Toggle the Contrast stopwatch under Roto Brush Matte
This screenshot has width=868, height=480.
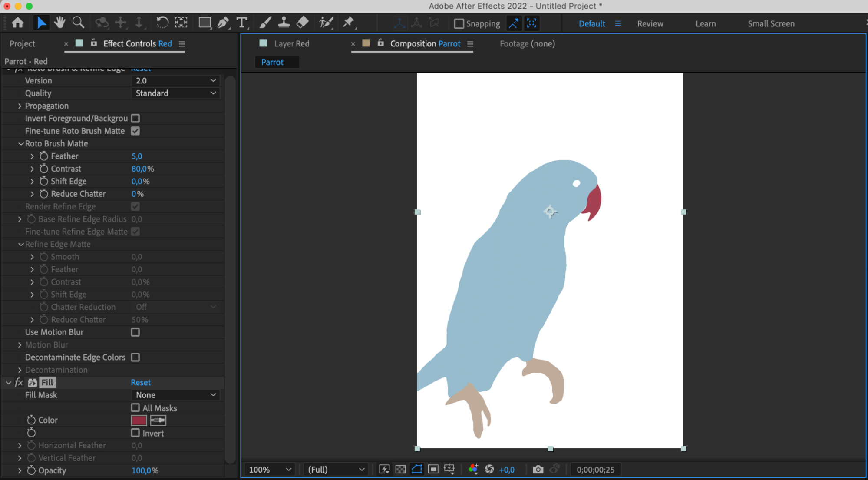click(x=44, y=169)
